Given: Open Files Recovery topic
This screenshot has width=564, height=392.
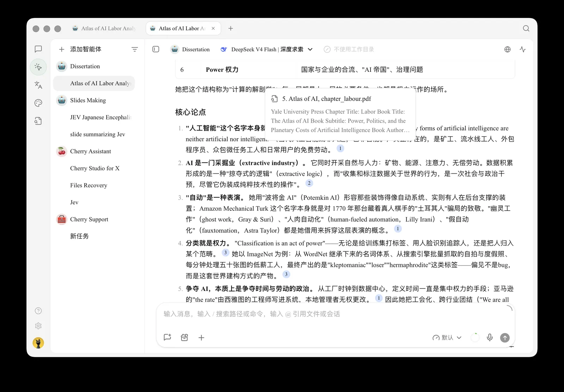Looking at the screenshot, I should tap(94, 185).
